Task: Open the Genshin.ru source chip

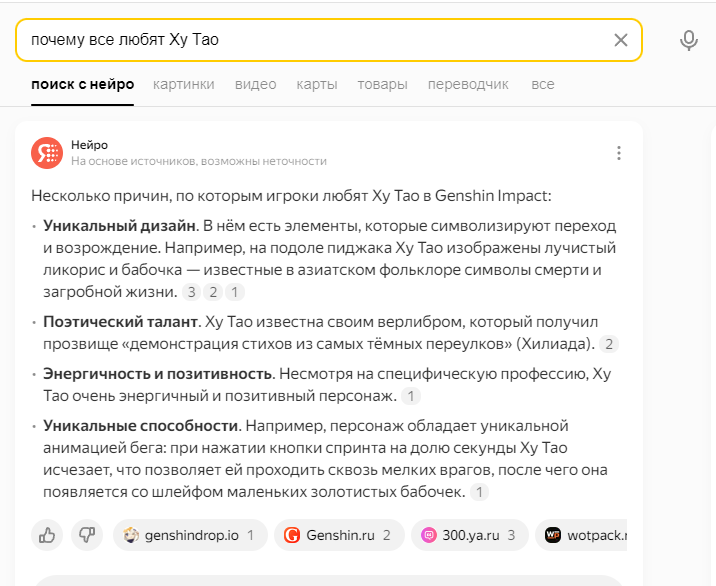Action: point(339,535)
